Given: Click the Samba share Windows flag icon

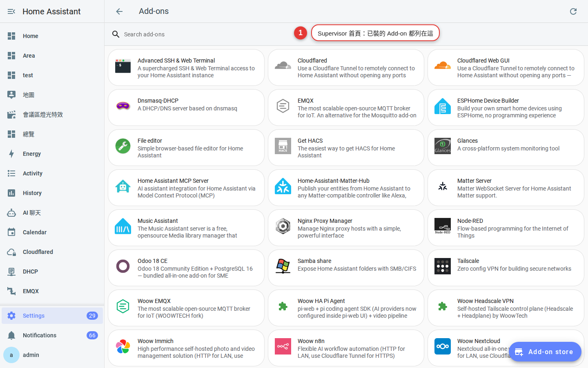Looking at the screenshot, I should click(283, 266).
